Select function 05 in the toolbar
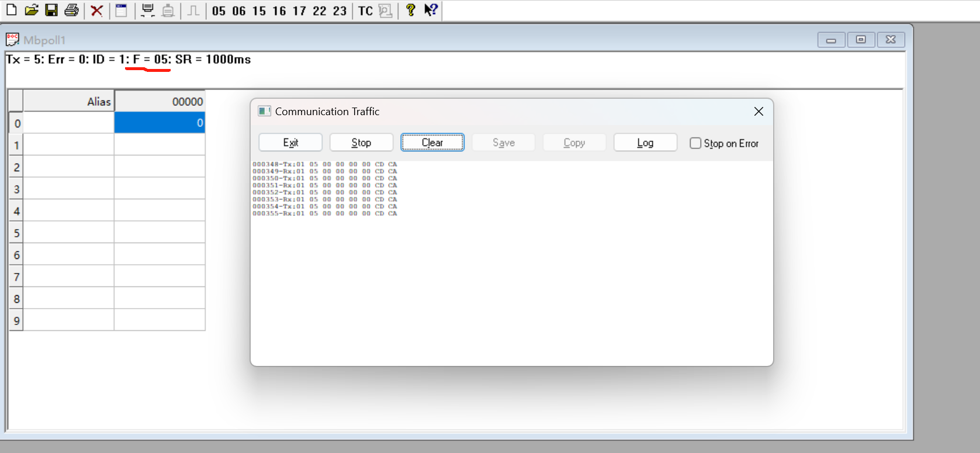The width and height of the screenshot is (980, 453). click(219, 11)
